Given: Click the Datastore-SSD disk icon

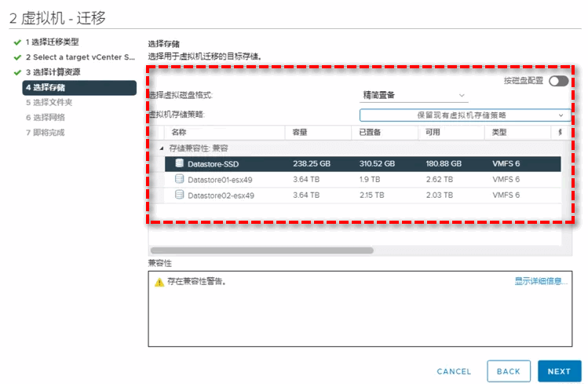Looking at the screenshot, I should [179, 163].
